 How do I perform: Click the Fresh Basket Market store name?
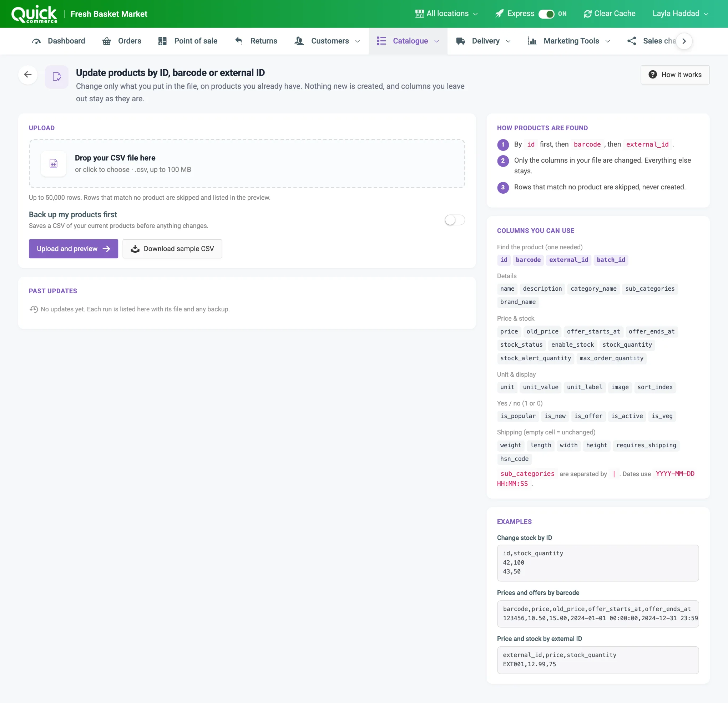109,14
